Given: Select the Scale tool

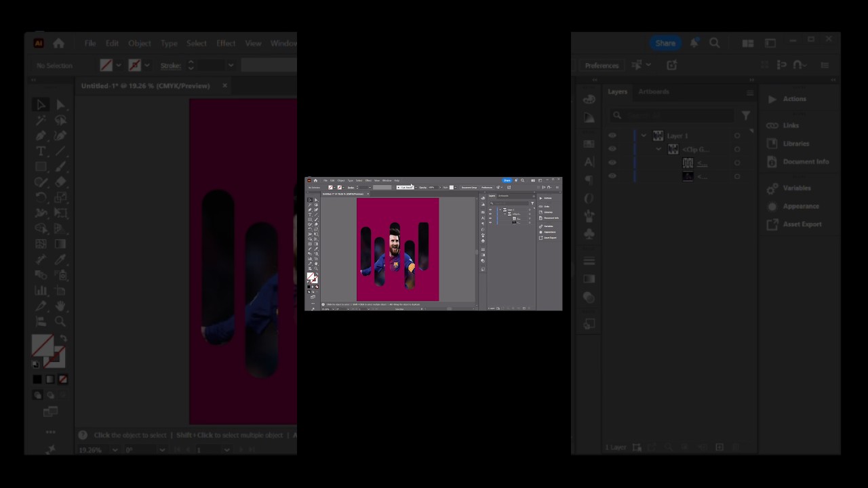Looking at the screenshot, I should tap(60, 198).
